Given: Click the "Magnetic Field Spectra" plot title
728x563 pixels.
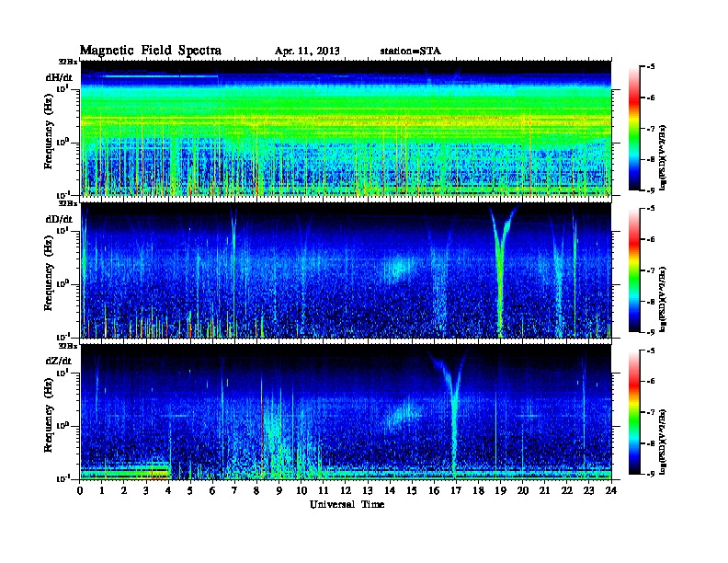Looking at the screenshot, I should point(151,51).
